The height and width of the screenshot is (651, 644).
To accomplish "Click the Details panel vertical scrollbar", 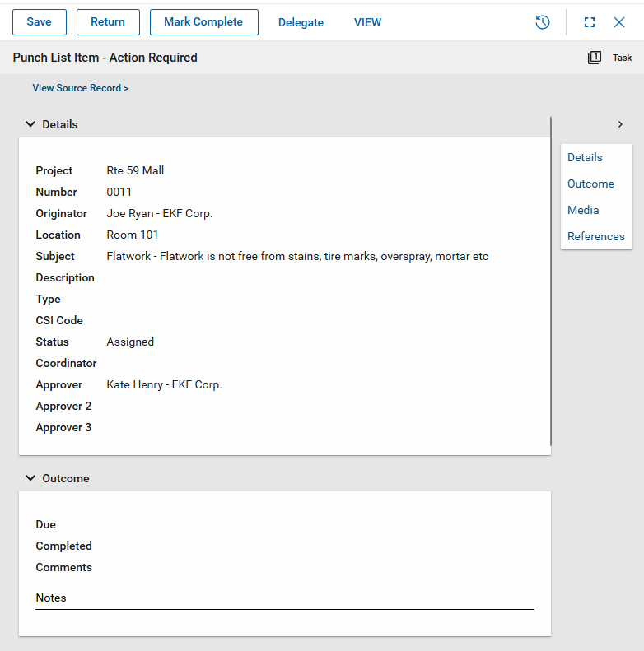I will coord(550,280).
